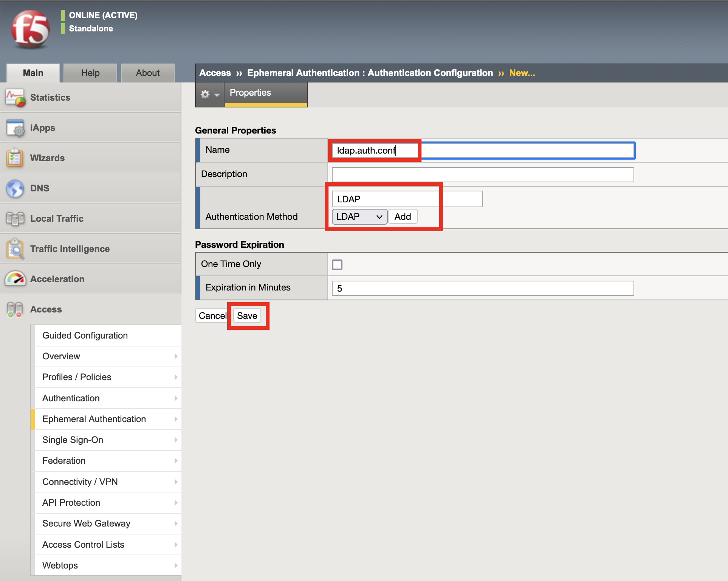Open the Statistics chart icon
Viewport: 728px width, 581px height.
pos(15,98)
